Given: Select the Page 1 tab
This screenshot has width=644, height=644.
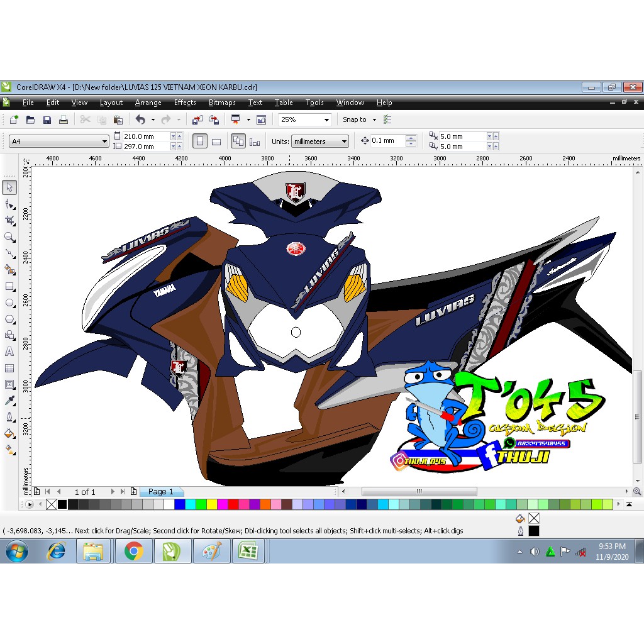Looking at the screenshot, I should tap(161, 491).
